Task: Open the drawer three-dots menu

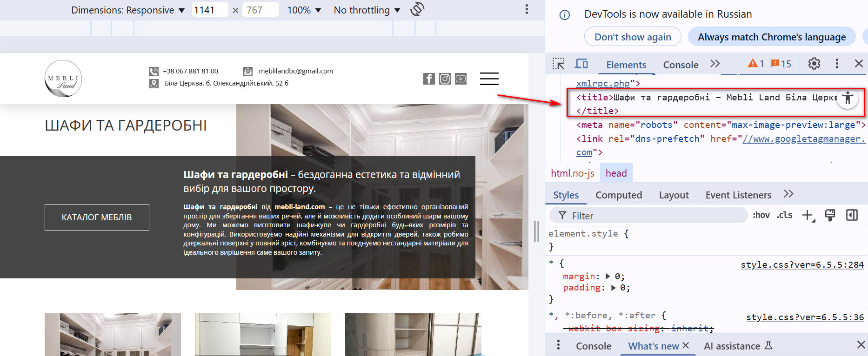Action: [x=558, y=345]
